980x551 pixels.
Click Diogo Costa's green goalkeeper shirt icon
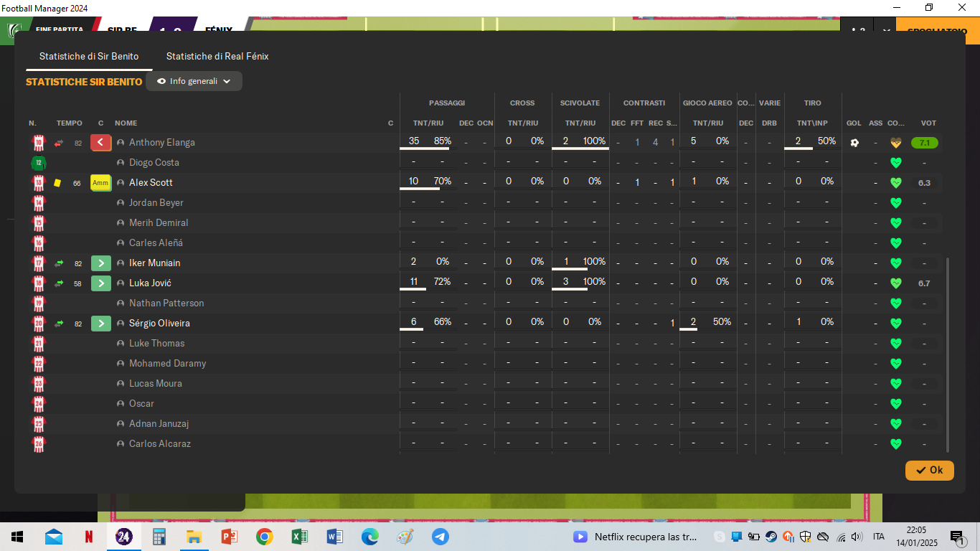[39, 163]
